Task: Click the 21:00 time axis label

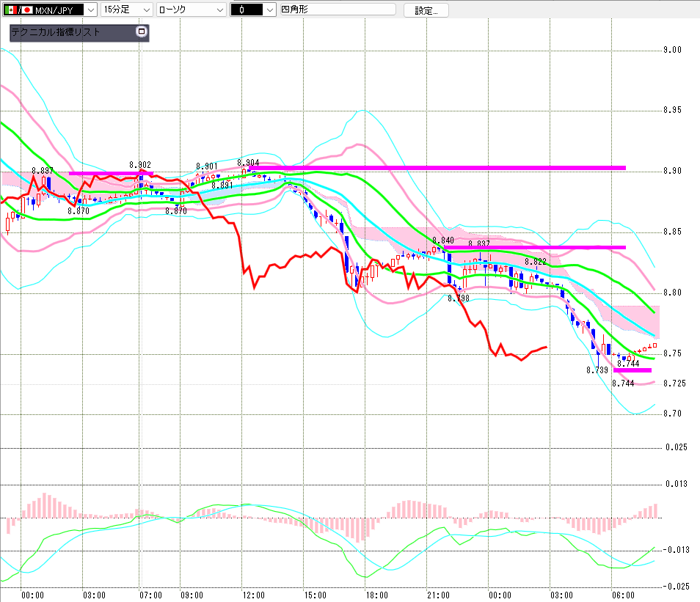Action: (438, 595)
